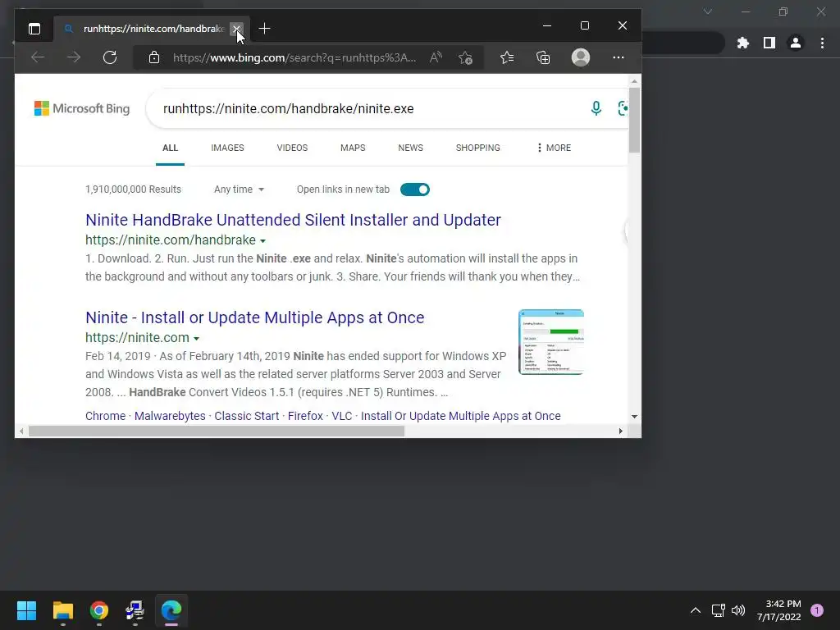The width and height of the screenshot is (840, 630).
Task: Open Chrome three-dot menu in background window
Action: (x=822, y=43)
